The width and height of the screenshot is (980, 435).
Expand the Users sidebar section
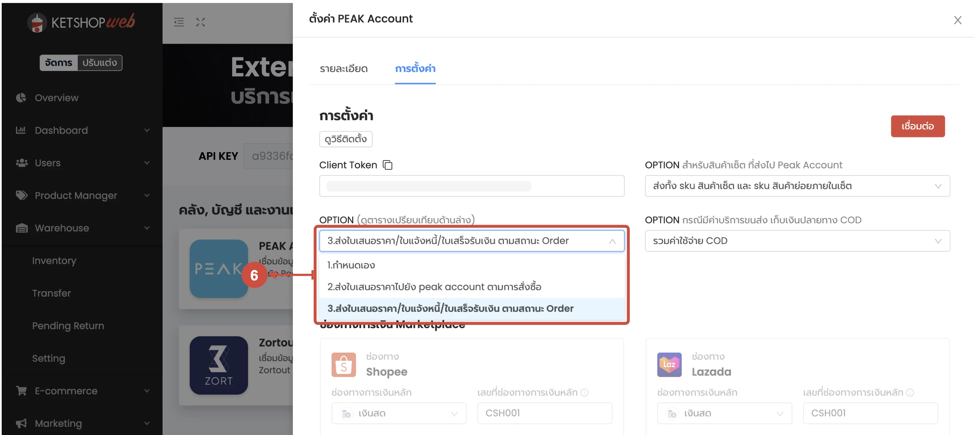coord(47,163)
